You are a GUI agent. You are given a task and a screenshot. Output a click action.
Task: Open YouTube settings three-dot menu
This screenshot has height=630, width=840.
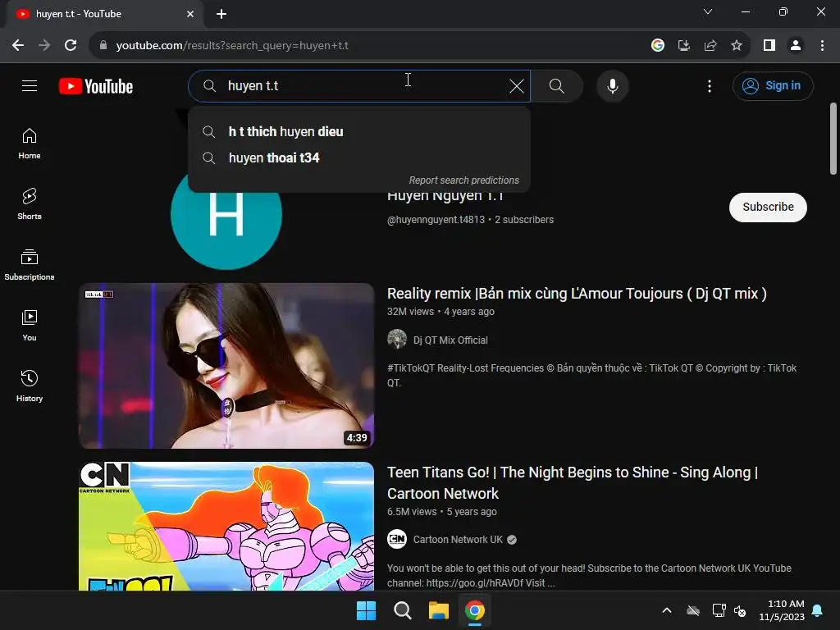pos(710,86)
